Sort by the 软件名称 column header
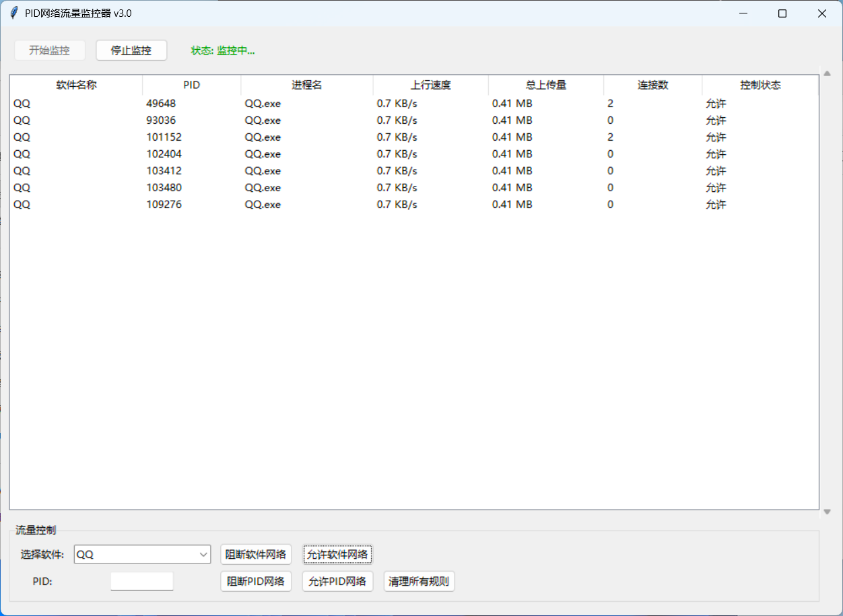Viewport: 843px width, 616px height. tap(76, 85)
